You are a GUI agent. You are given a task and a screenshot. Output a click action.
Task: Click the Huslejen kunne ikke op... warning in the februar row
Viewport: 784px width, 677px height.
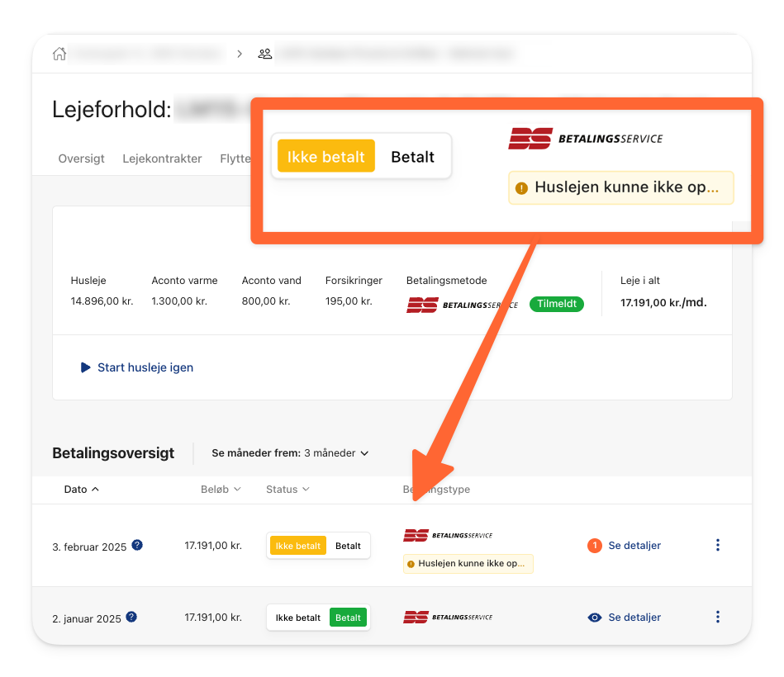point(468,564)
